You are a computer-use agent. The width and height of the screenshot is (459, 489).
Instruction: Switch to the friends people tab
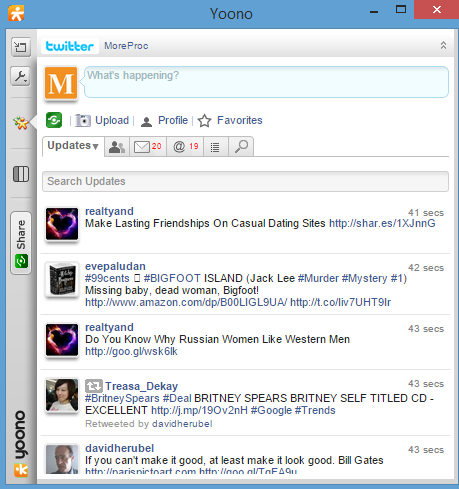117,147
